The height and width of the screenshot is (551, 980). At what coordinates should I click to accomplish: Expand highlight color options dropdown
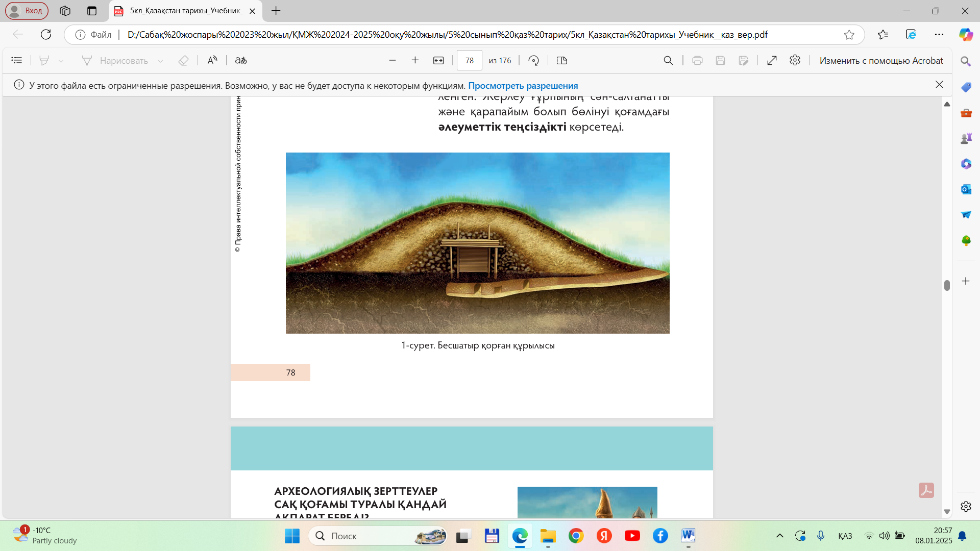(61, 61)
